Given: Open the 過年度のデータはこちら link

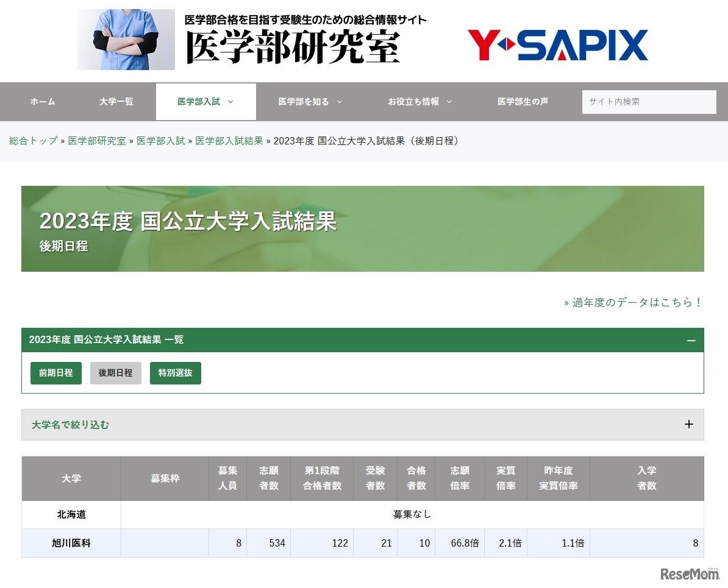Looking at the screenshot, I should pyautogui.click(x=633, y=301).
